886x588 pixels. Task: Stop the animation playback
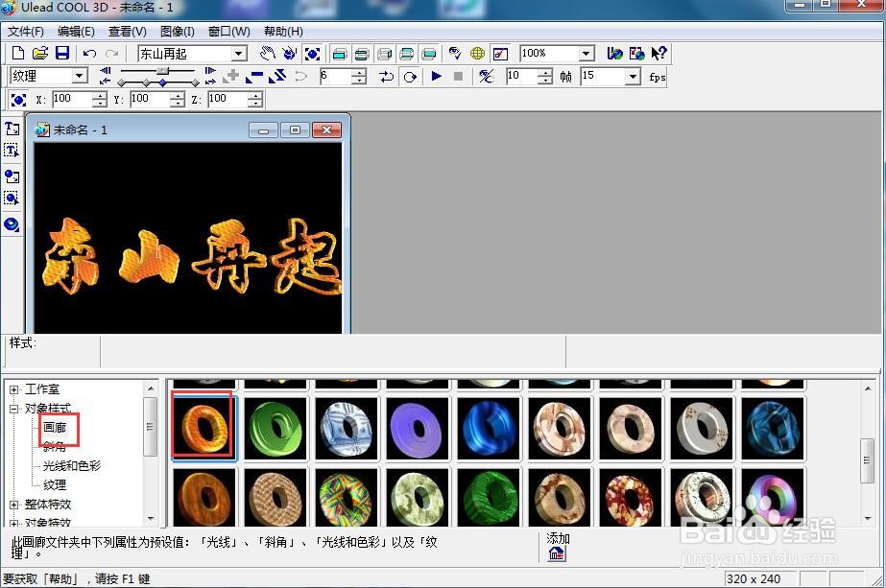coord(459,76)
